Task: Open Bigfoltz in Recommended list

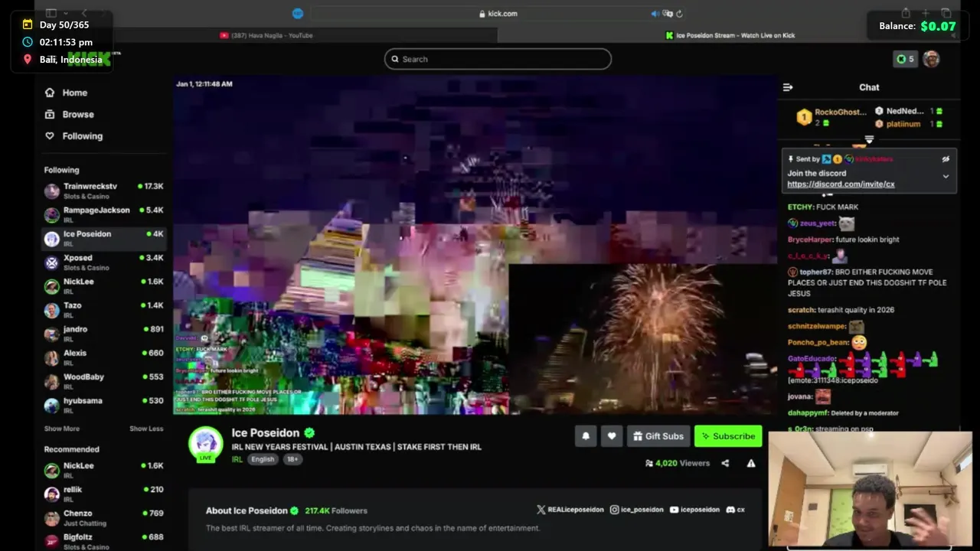Action: pyautogui.click(x=103, y=541)
